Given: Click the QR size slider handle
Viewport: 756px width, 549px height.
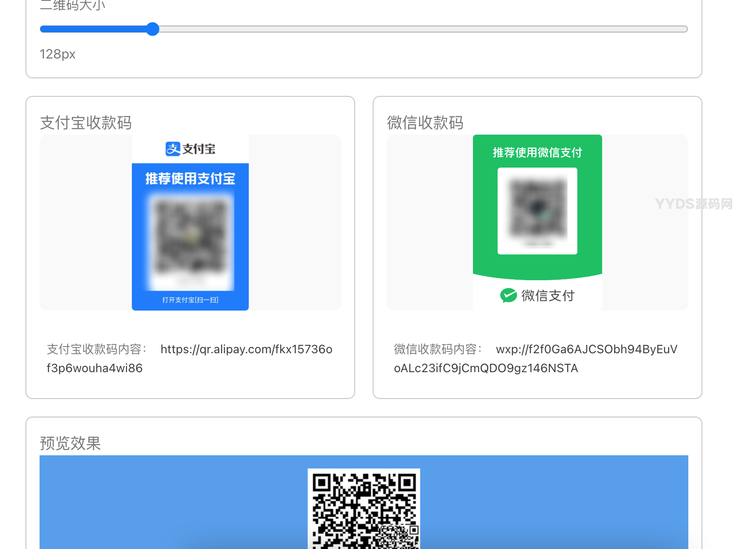Looking at the screenshot, I should 153,29.
